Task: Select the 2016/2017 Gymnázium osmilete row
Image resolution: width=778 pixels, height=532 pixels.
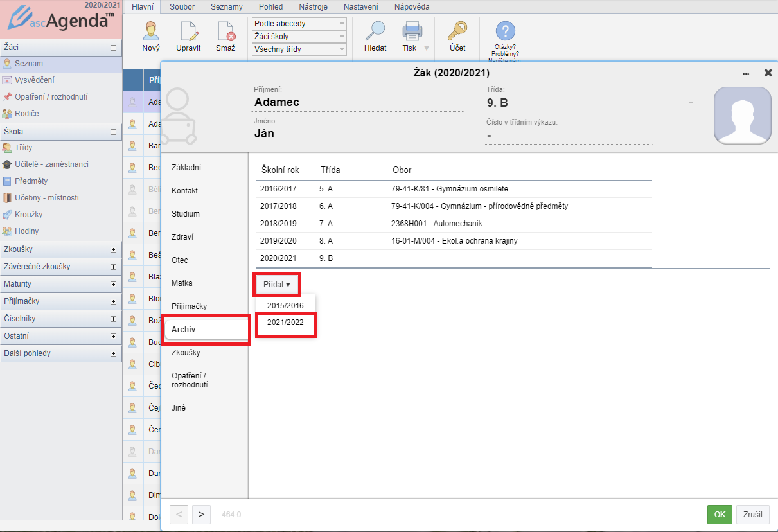Action: pos(454,189)
